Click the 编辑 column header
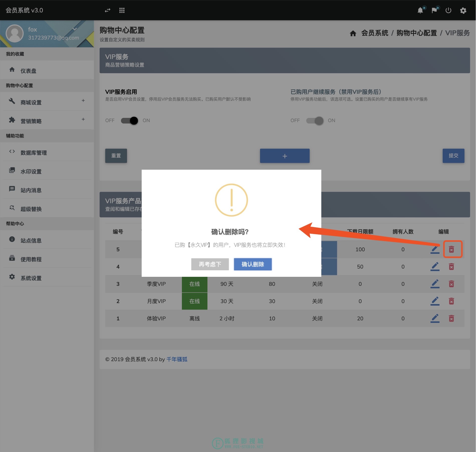Image resolution: width=476 pixels, height=452 pixels. click(443, 232)
